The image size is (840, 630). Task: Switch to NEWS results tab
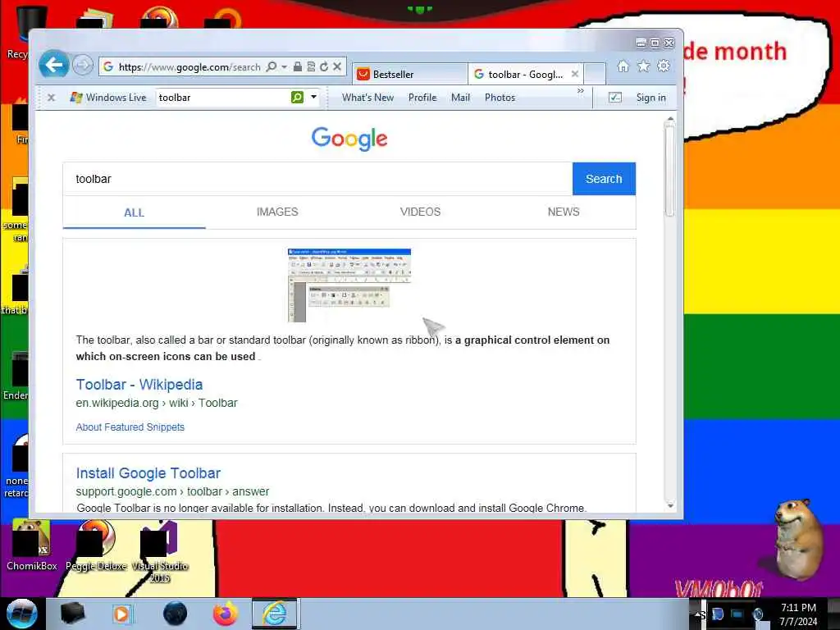click(564, 212)
